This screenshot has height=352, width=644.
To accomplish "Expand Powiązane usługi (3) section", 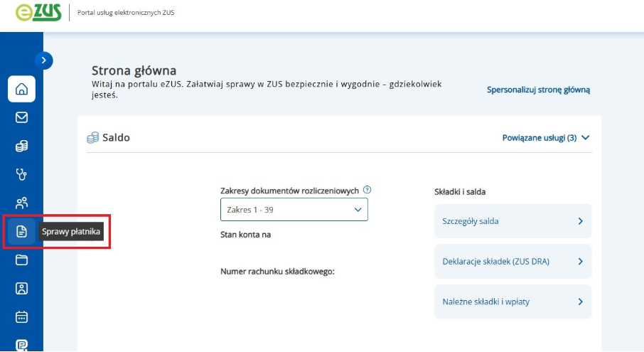I will (x=546, y=138).
